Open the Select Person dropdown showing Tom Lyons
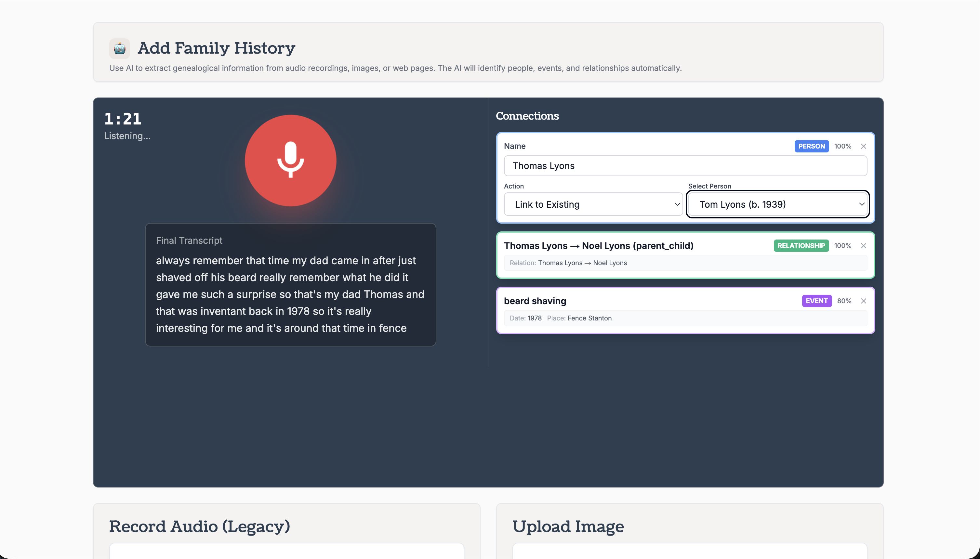The height and width of the screenshot is (559, 980). tap(778, 204)
